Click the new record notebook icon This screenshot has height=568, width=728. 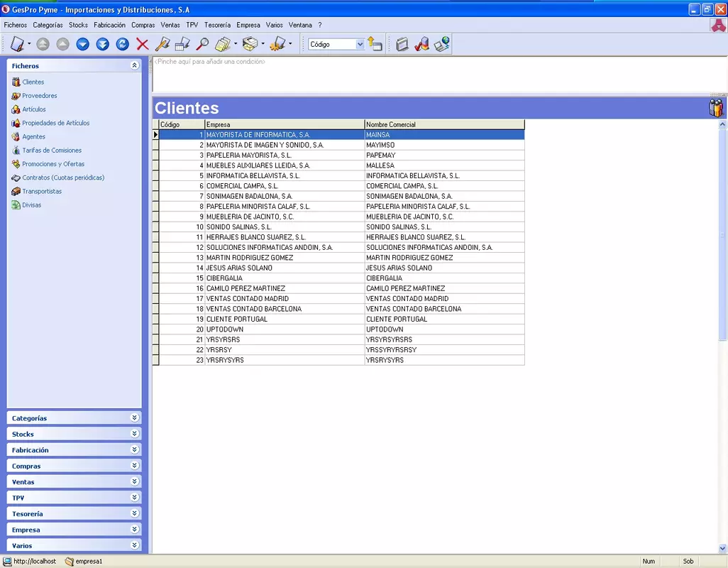(x=17, y=44)
